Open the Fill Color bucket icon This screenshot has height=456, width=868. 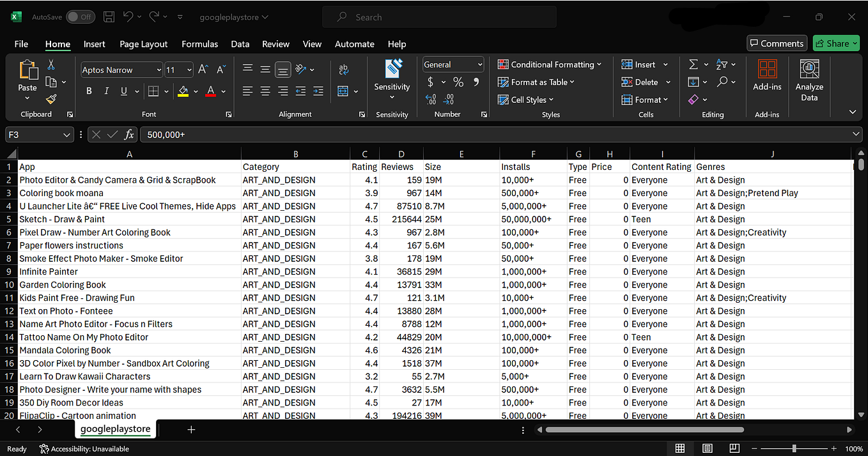[184, 91]
